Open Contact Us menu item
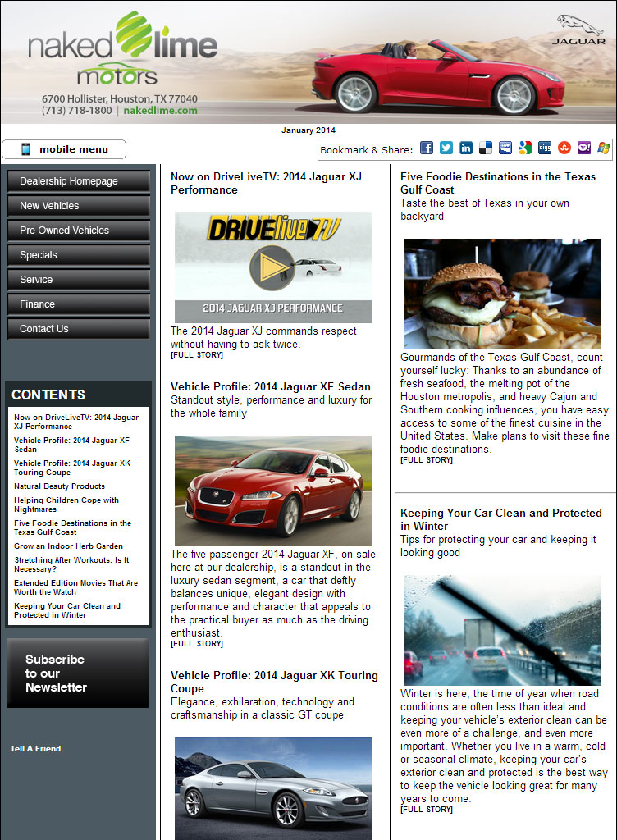Viewport: 617px width, 840px height. coord(78,329)
